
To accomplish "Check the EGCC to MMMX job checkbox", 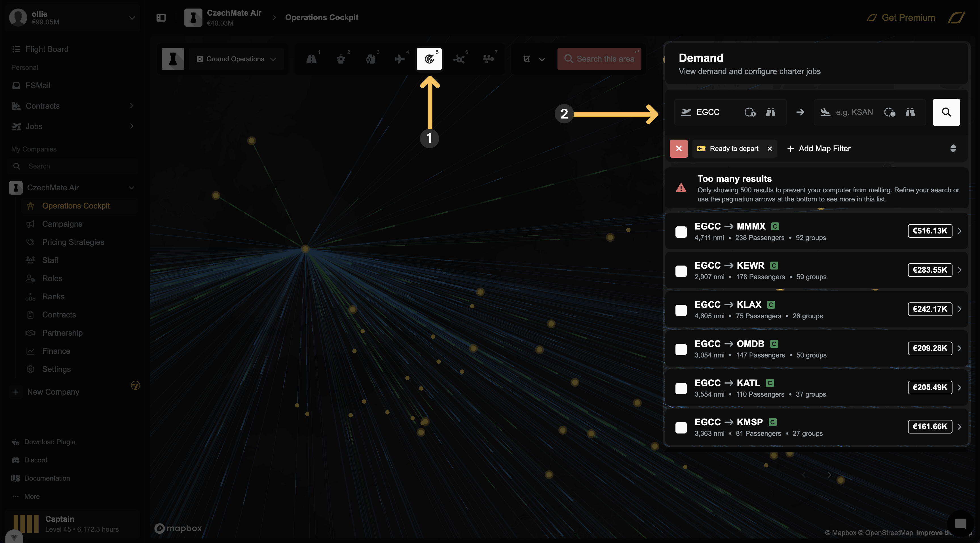I will [681, 232].
